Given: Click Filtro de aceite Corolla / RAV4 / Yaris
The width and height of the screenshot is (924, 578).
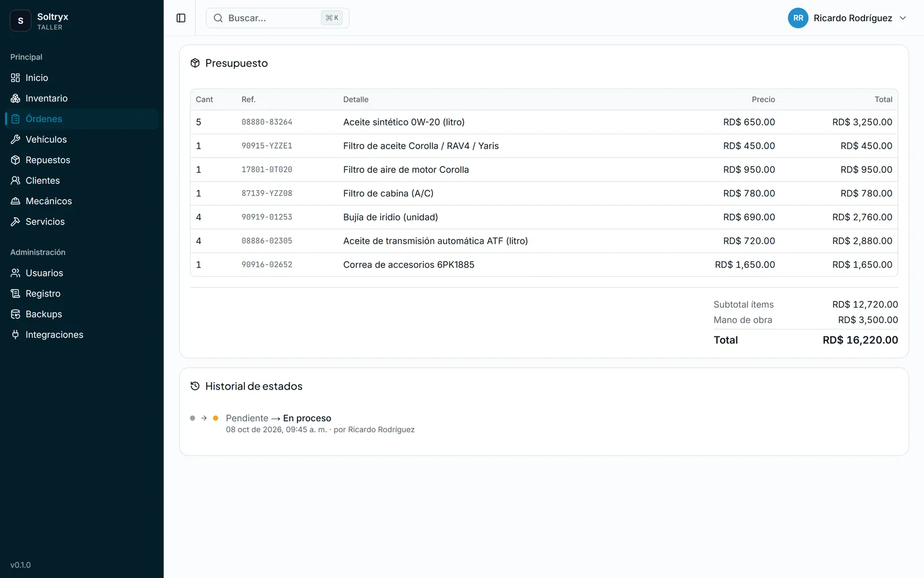Looking at the screenshot, I should pyautogui.click(x=421, y=146).
